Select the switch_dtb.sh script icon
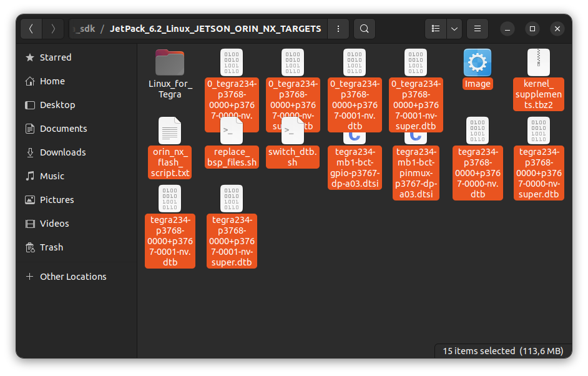This screenshot has width=588, height=376. tap(293, 131)
